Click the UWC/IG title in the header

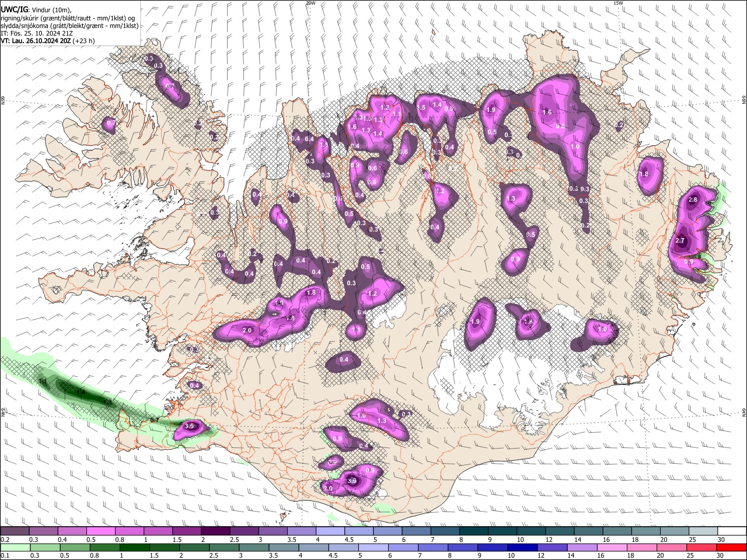point(15,10)
